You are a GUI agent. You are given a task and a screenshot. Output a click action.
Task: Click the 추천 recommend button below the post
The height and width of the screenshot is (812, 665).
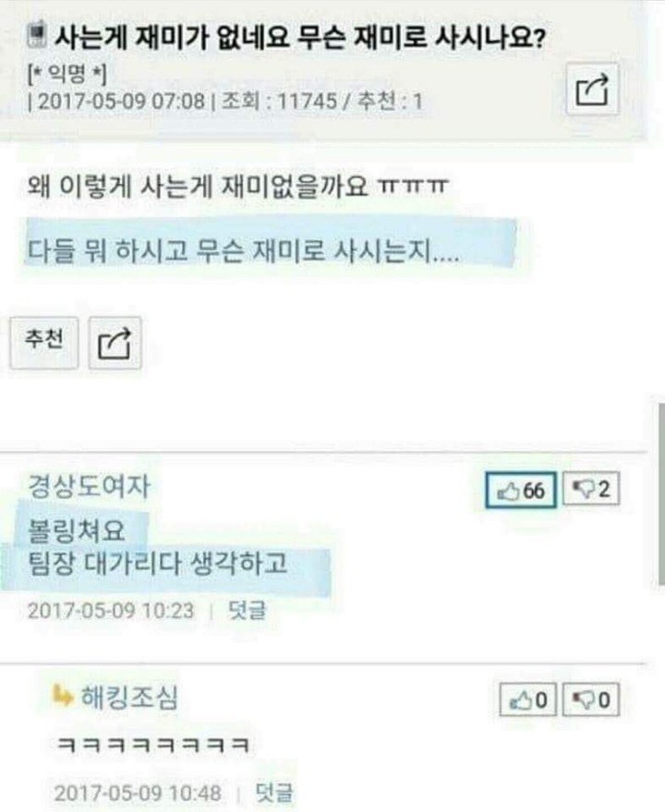[44, 343]
